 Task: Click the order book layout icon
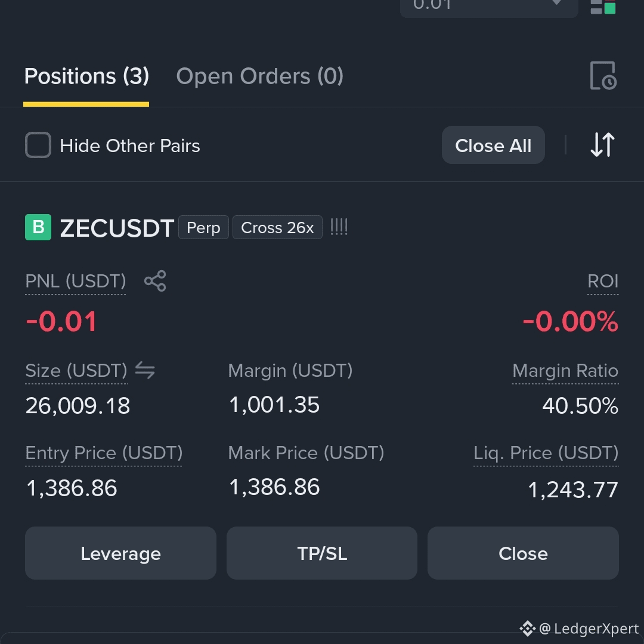[x=603, y=7]
